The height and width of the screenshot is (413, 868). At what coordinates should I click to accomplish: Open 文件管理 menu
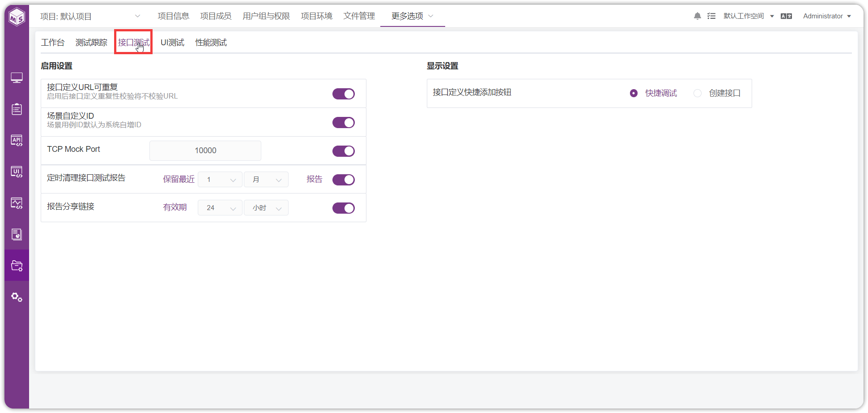[x=359, y=16]
